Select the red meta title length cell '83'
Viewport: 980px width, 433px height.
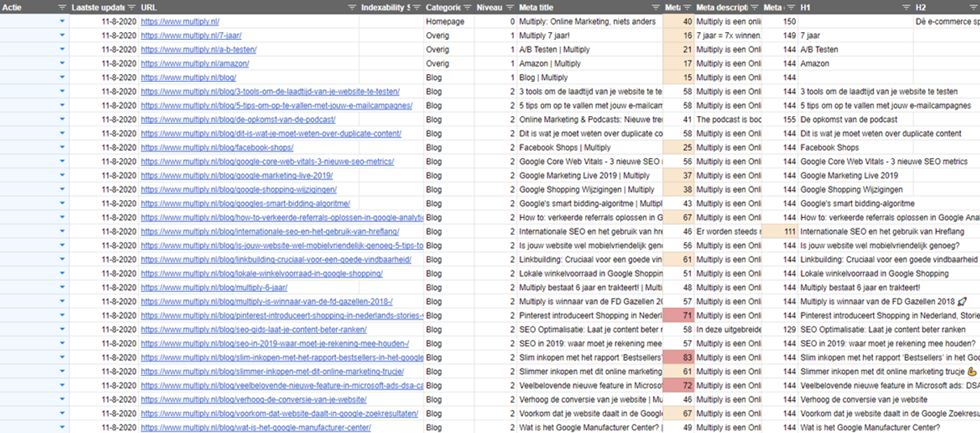[678, 357]
